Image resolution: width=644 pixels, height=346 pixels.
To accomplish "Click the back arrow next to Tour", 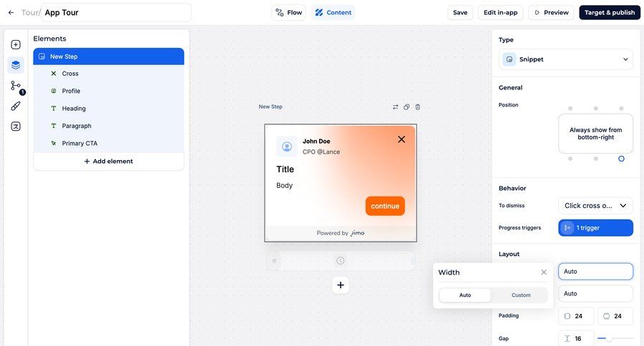I will pyautogui.click(x=11, y=13).
